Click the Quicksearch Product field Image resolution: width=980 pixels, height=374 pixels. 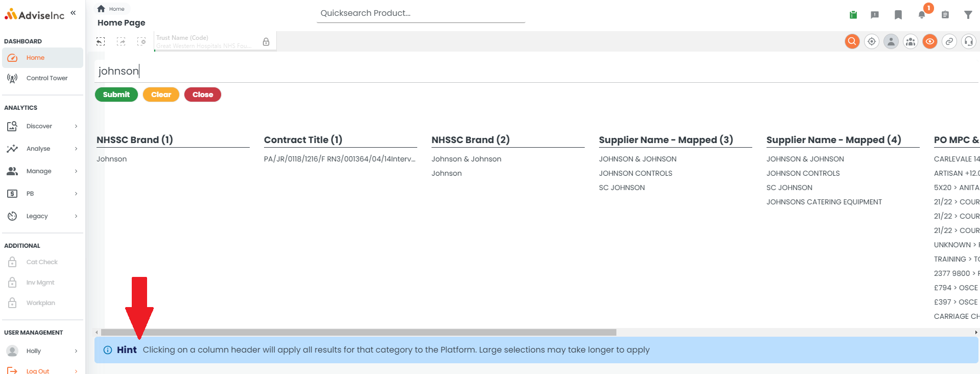point(421,13)
